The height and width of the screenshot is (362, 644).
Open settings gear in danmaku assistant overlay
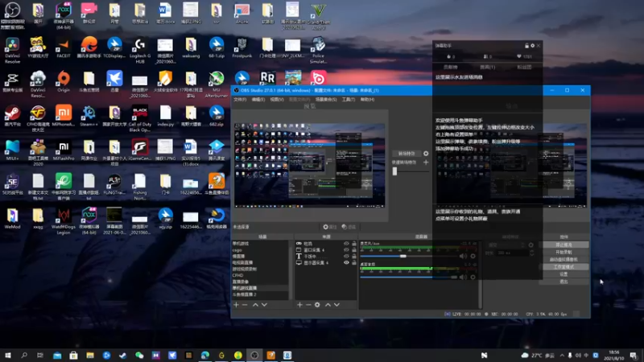coord(533,46)
